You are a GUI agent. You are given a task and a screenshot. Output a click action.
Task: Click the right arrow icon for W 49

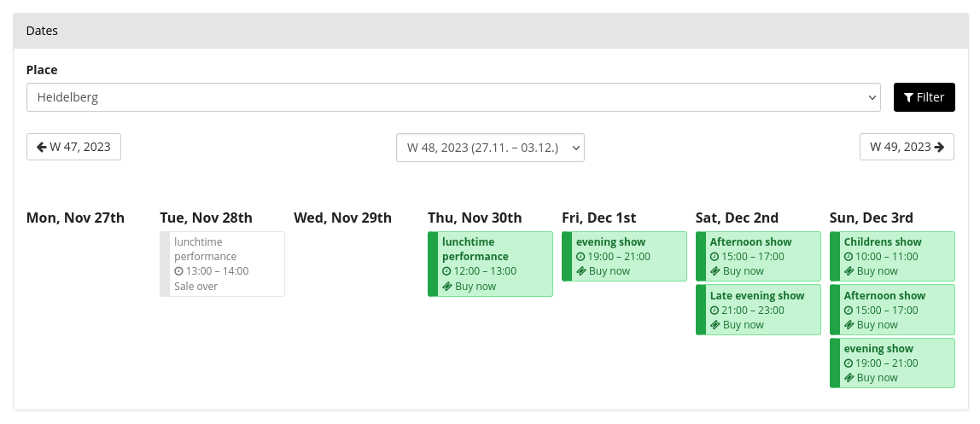939,147
